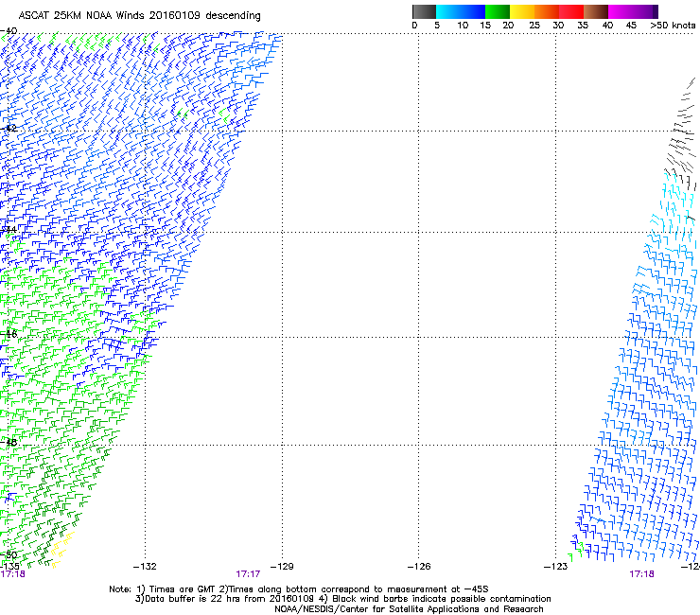This screenshot has width=700, height=615.
Task: Click the -42 latitude axis label
Action: point(9,128)
